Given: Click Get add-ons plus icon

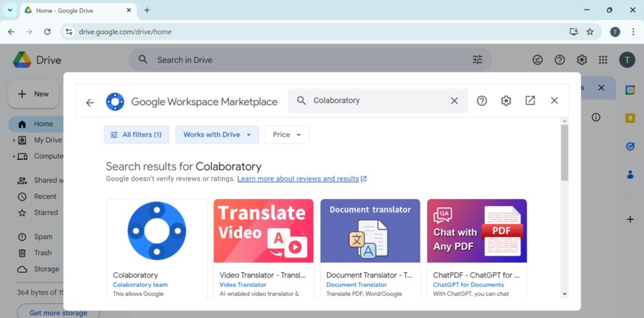Looking at the screenshot, I should 630,219.
